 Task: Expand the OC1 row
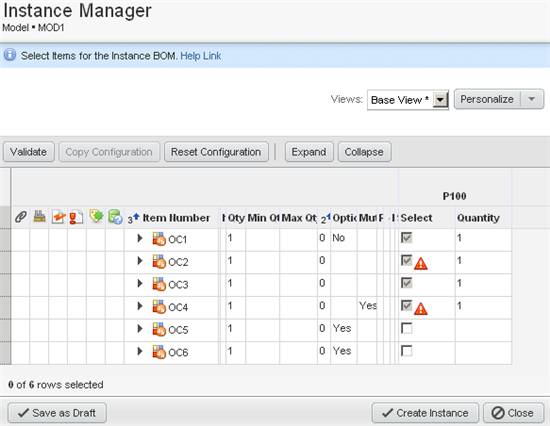(140, 238)
